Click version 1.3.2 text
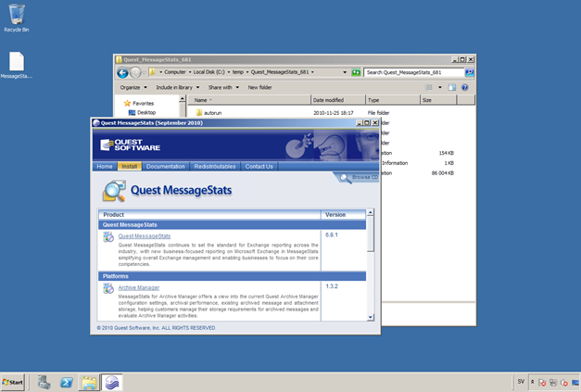The width and height of the screenshot is (581, 392). coord(332,286)
